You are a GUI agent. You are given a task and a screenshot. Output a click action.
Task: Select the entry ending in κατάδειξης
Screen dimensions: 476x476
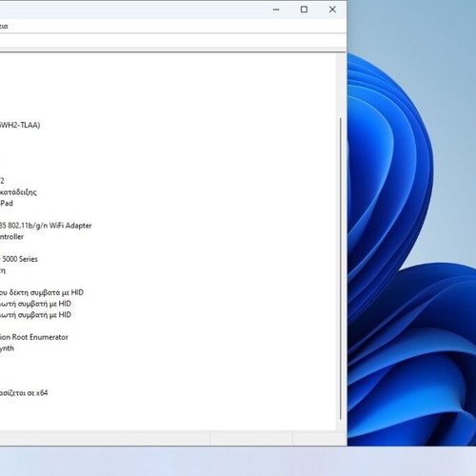coord(18,192)
